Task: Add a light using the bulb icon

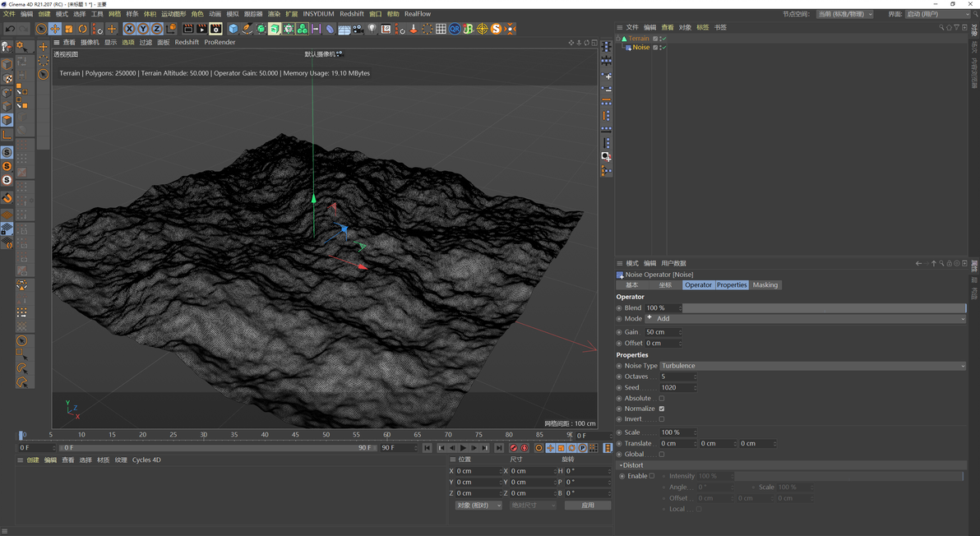Action: point(372,29)
